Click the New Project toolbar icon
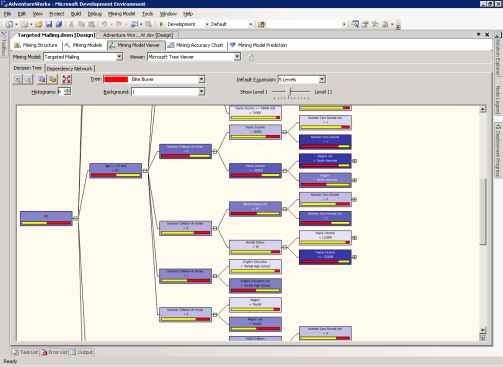Screen dimensions: 503x367 10,24
